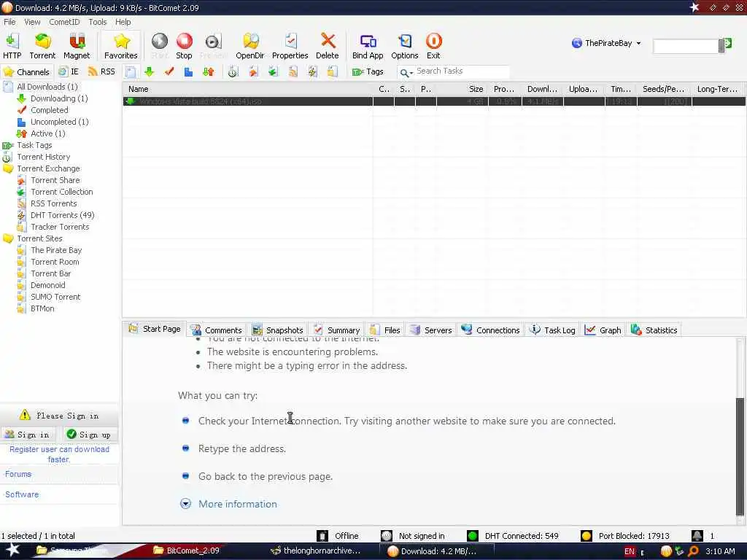Open DHT Torrents (49) list

63,215
